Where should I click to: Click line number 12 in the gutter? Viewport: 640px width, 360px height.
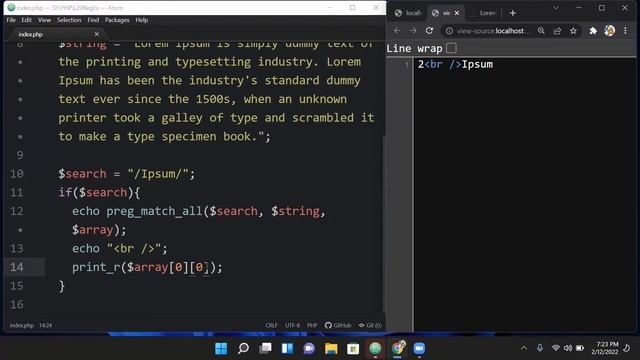coord(17,211)
